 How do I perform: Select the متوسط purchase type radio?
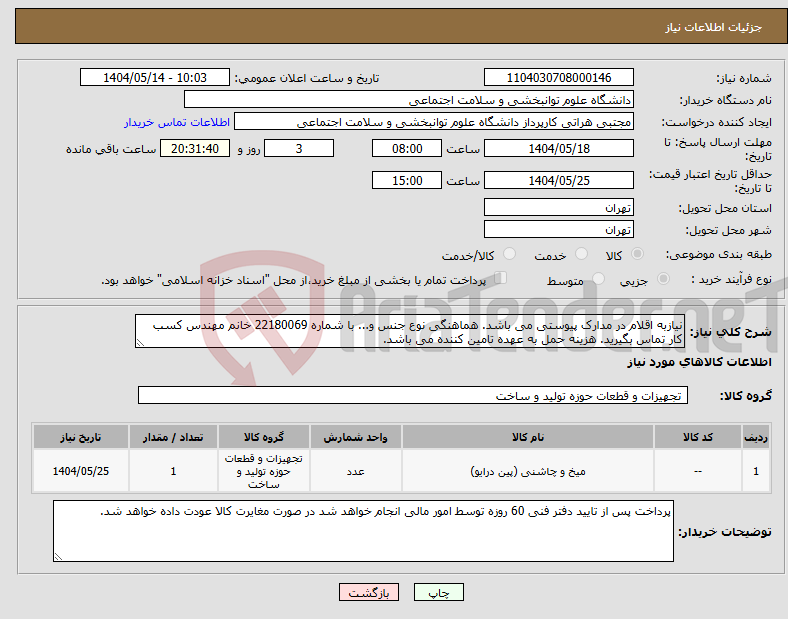click(598, 278)
